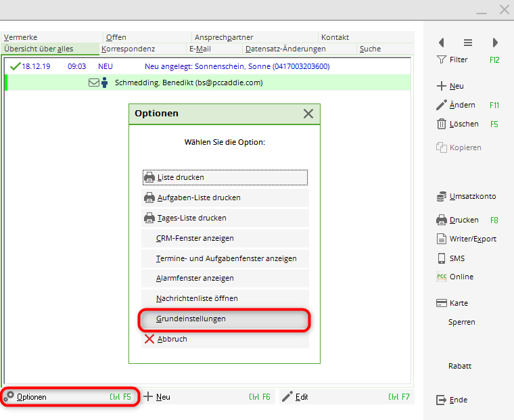Select CRM-Fenster anzeigen option
514x420 pixels.
coord(225,238)
